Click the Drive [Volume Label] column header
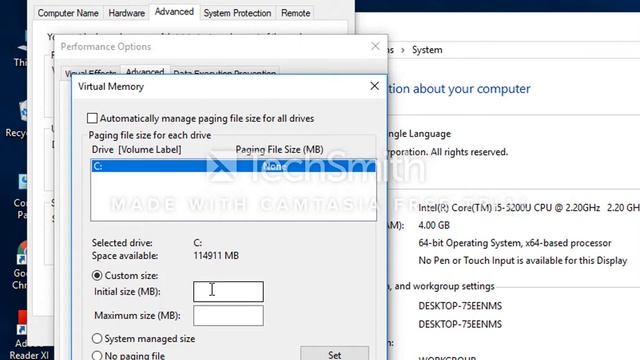Viewport: 640px width, 360px height. (x=136, y=149)
